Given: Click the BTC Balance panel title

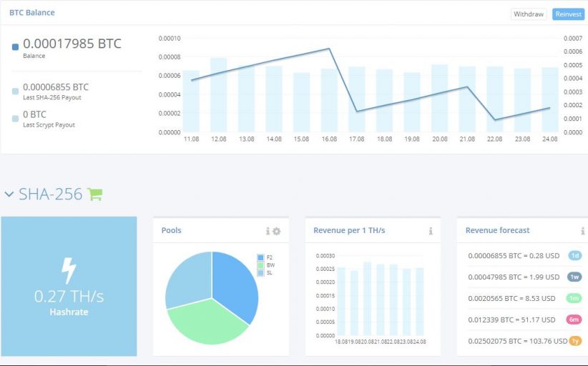Looking at the screenshot, I should [x=31, y=13].
